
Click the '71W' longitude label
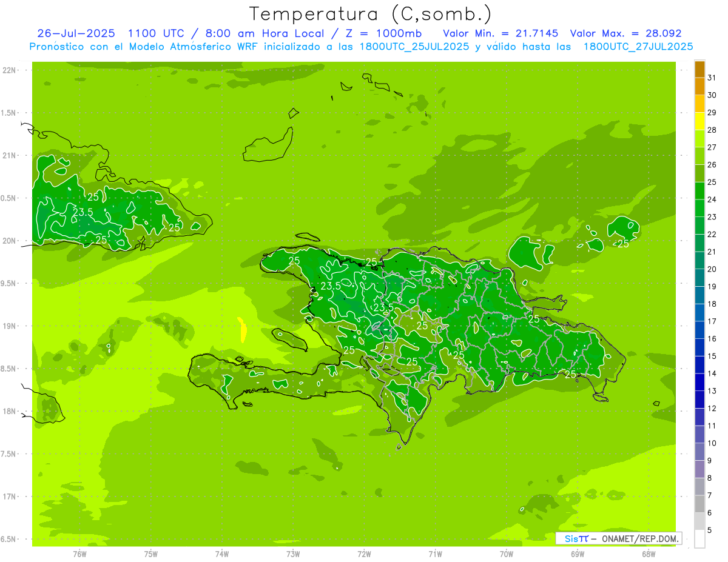pyautogui.click(x=435, y=554)
